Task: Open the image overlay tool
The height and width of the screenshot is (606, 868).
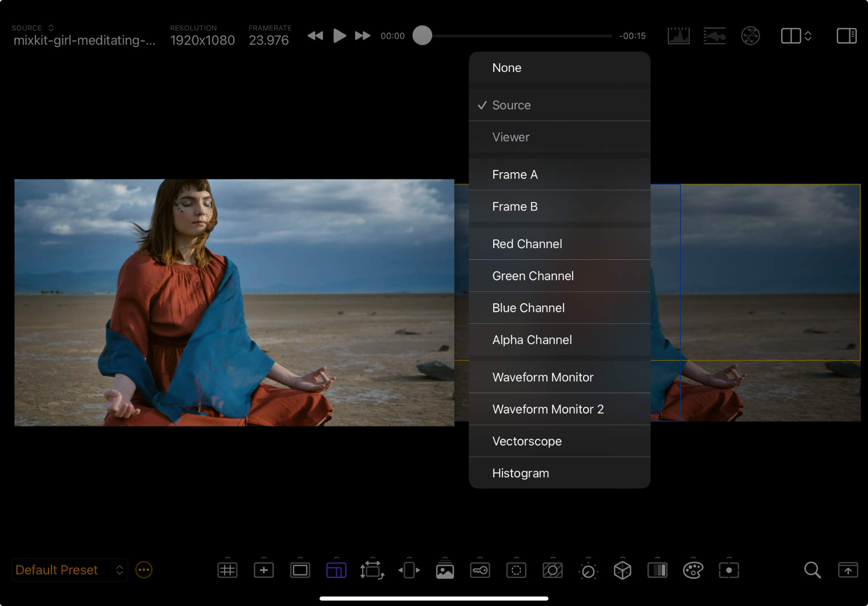Action: 444,570
